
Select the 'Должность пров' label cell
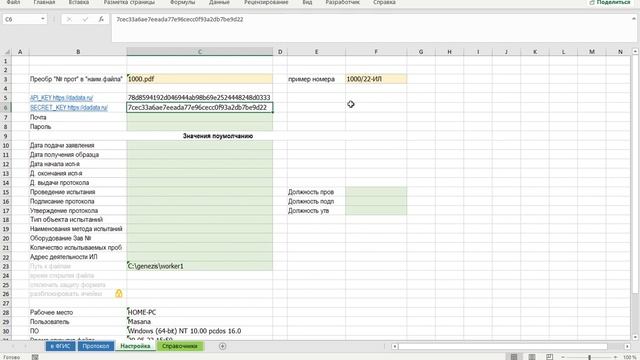316,192
